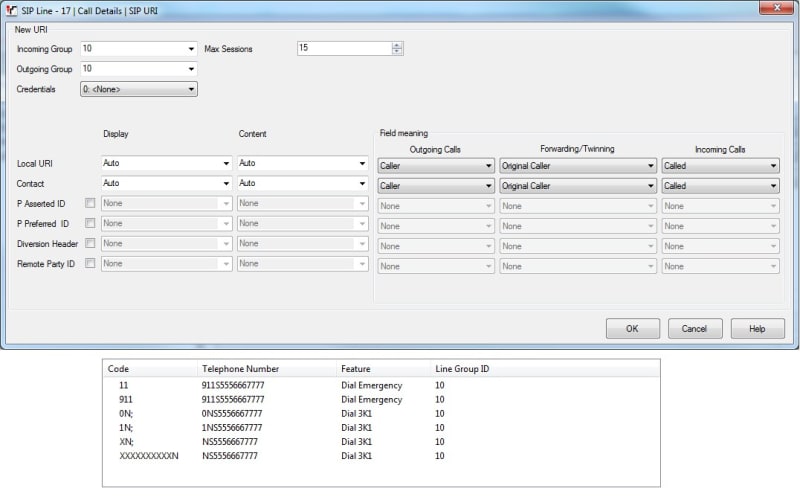Open Local URI Incoming Calls dropdown

click(720, 166)
